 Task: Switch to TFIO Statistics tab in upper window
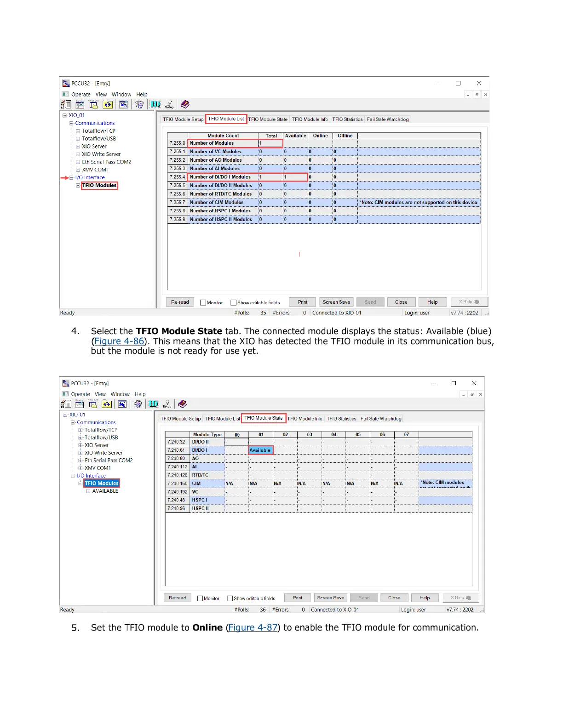tap(347, 119)
